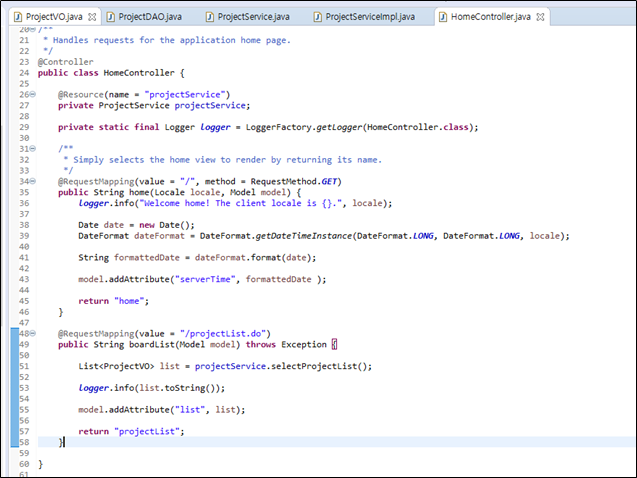Viewport: 637px width, 478px height.
Task: Click the "/projectList.do" mapping string
Action: 223,334
